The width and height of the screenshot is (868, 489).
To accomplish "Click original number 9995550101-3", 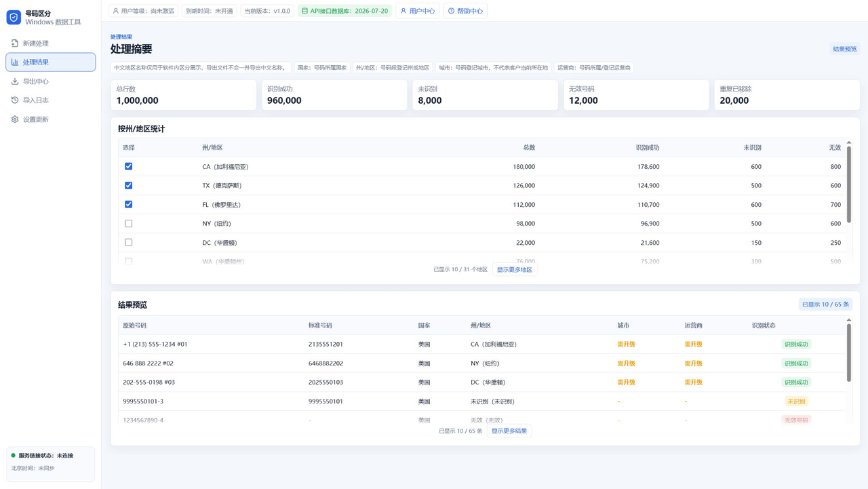I will coord(143,402).
